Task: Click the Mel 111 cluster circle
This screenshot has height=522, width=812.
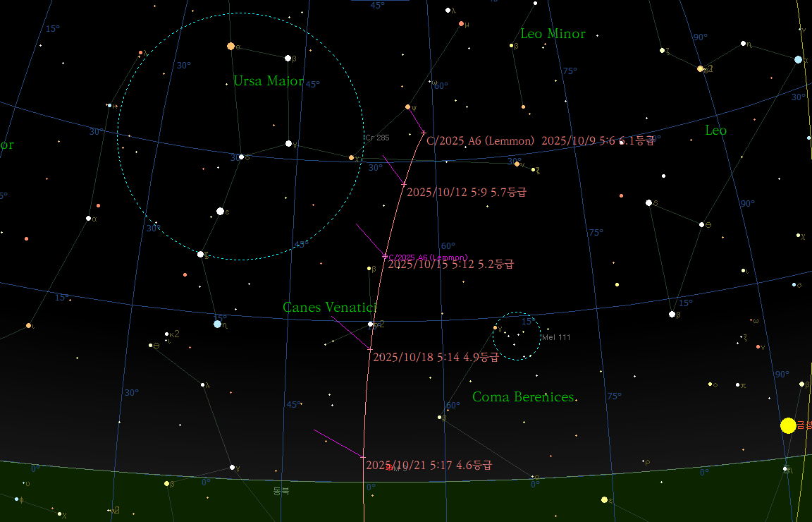Action: click(517, 336)
